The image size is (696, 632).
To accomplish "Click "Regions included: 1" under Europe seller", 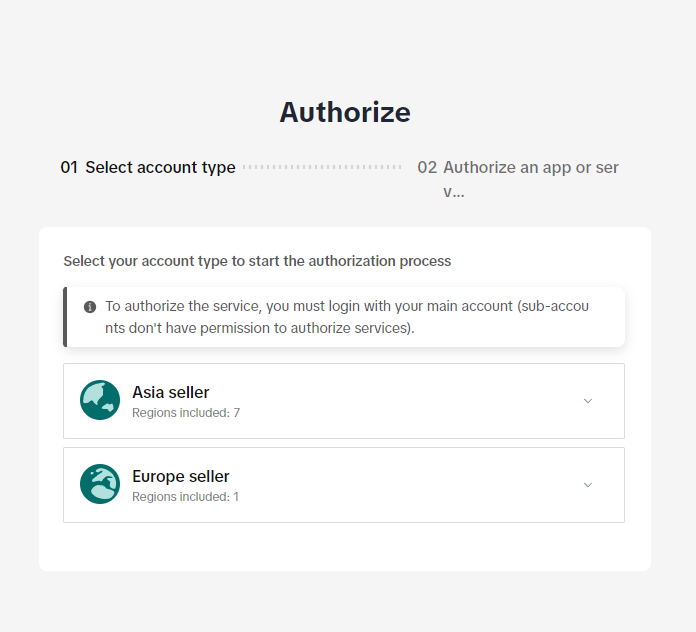I will click(x=186, y=496).
